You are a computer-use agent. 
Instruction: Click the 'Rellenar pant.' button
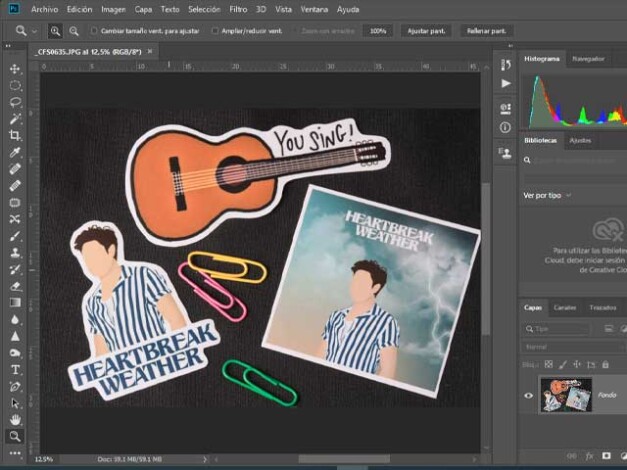coord(487,31)
